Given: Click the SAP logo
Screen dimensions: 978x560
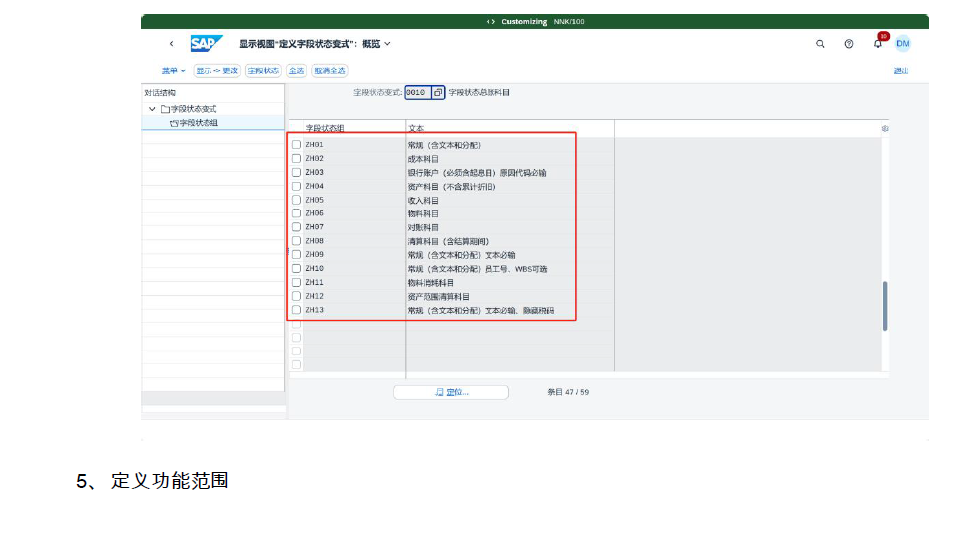Looking at the screenshot, I should (x=206, y=44).
